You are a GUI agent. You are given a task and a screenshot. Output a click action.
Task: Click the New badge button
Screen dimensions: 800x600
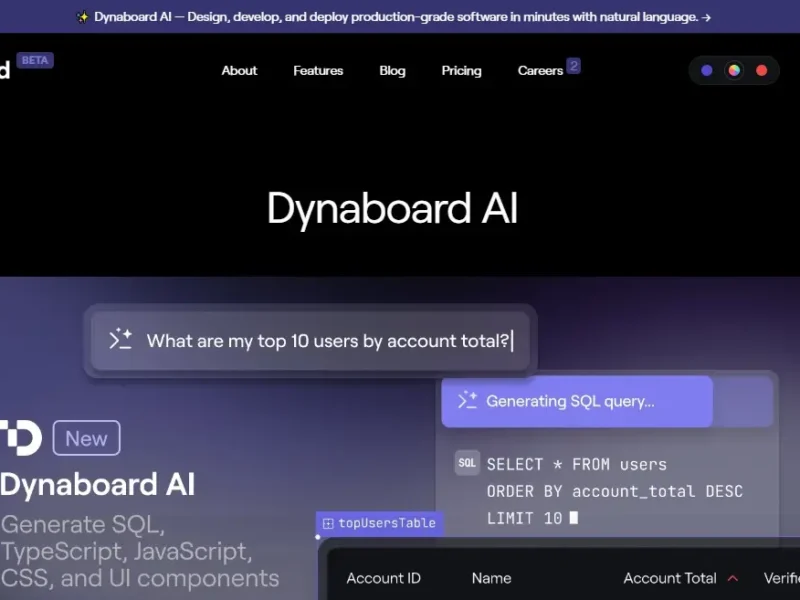pos(86,438)
